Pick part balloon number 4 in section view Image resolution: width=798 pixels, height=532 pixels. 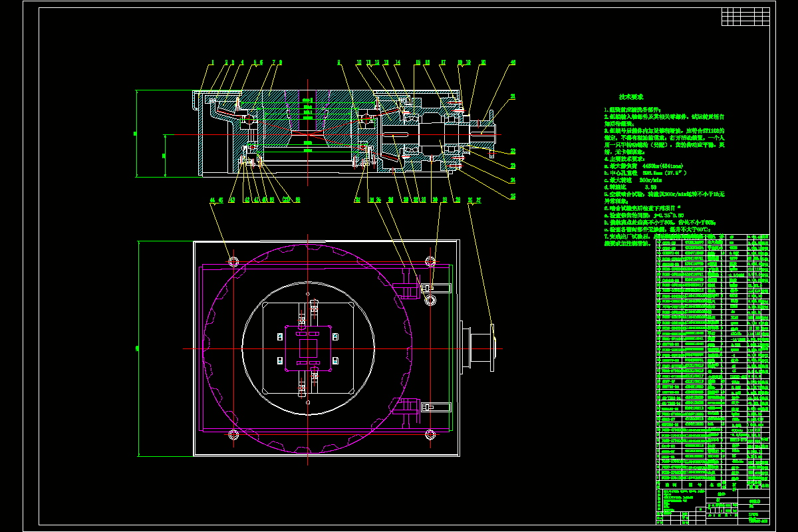tap(241, 63)
